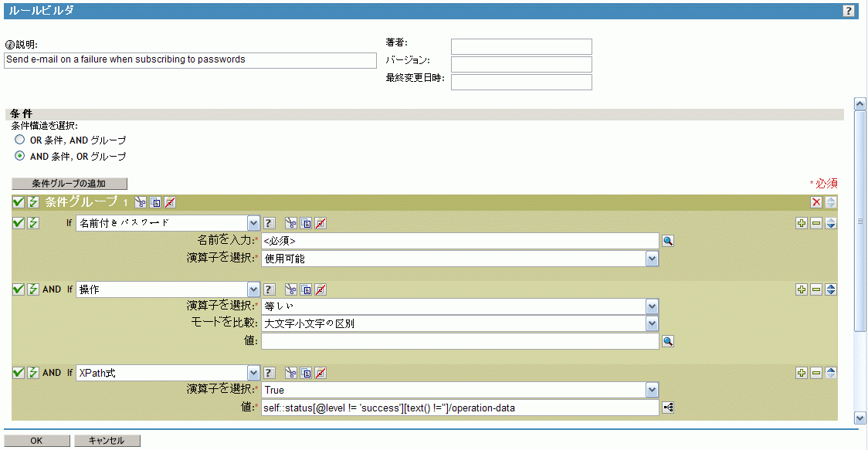Click the paste icon on 条件グループ 1 header
Viewport: 868px width, 450px height.
[170, 202]
